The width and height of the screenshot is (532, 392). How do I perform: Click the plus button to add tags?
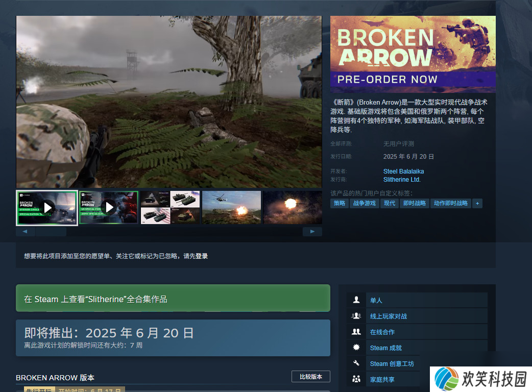point(477,203)
